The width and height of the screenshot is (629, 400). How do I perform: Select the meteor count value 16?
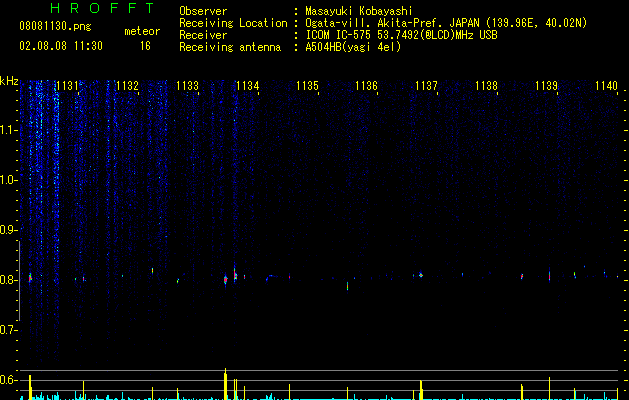click(145, 46)
